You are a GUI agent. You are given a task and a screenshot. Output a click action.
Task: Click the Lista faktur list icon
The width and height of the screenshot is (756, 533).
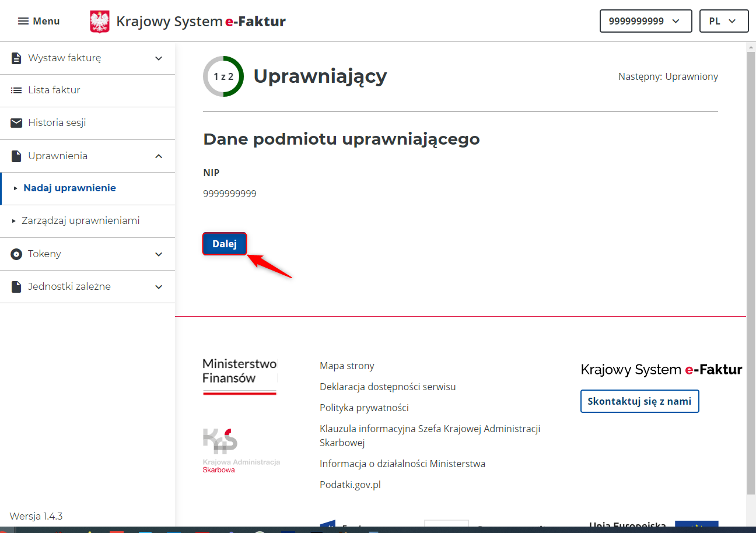point(16,90)
